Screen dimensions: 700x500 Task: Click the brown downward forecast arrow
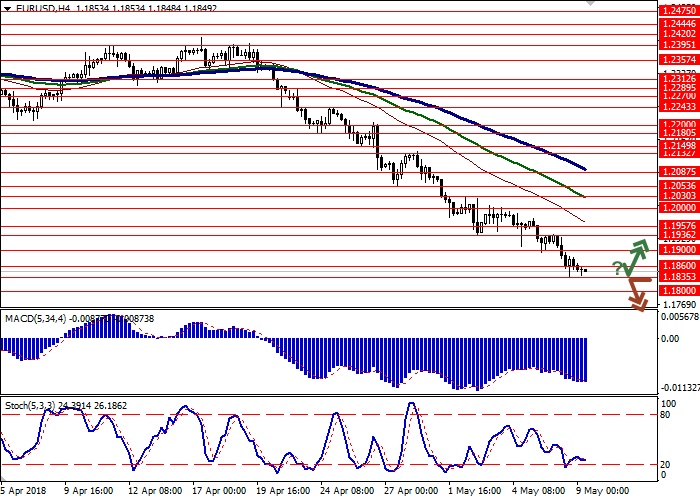(x=636, y=293)
